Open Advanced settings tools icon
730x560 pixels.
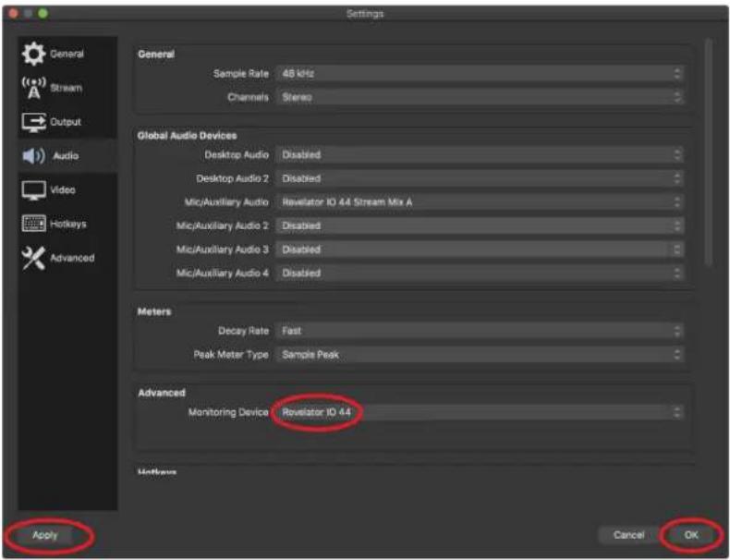click(33, 258)
